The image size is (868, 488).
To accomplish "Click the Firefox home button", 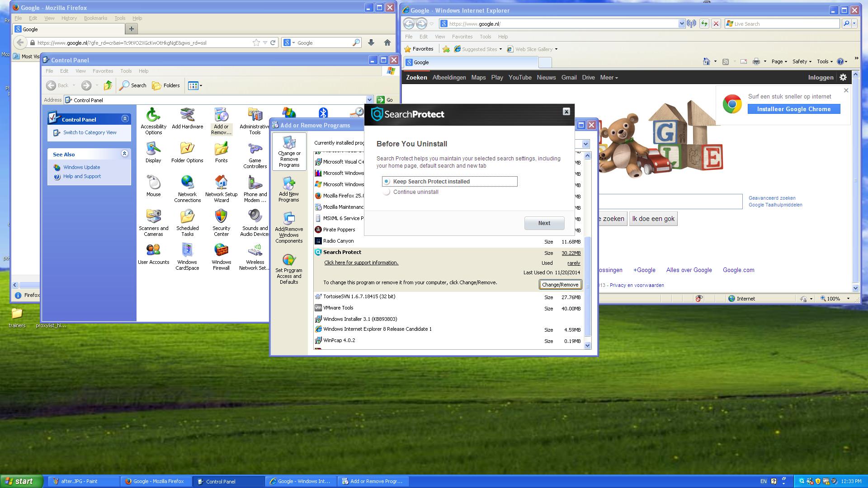I will coord(387,42).
